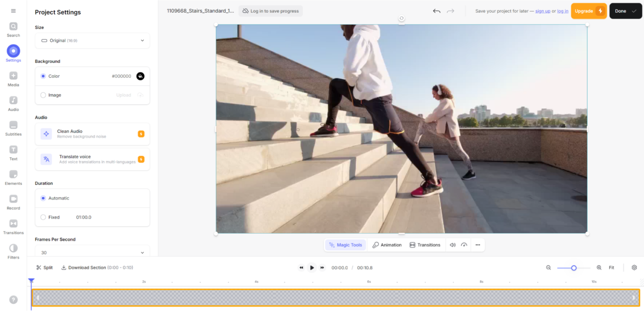The height and width of the screenshot is (311, 644).
Task: Select the Automatic duration radio button
Action: (43, 198)
